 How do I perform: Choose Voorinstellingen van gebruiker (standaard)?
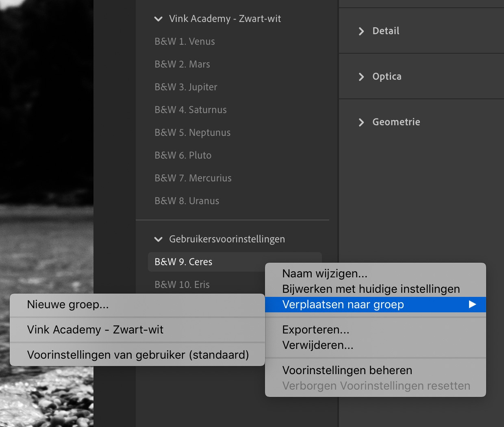(138, 354)
